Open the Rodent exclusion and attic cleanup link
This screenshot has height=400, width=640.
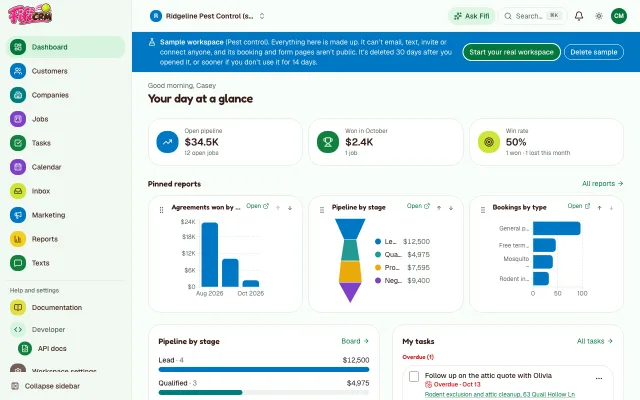pos(500,394)
